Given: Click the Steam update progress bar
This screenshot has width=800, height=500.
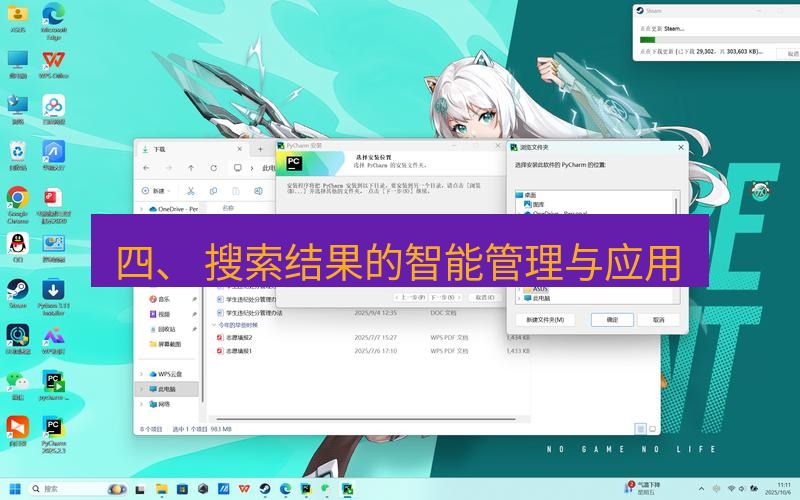Looking at the screenshot, I should [x=719, y=40].
